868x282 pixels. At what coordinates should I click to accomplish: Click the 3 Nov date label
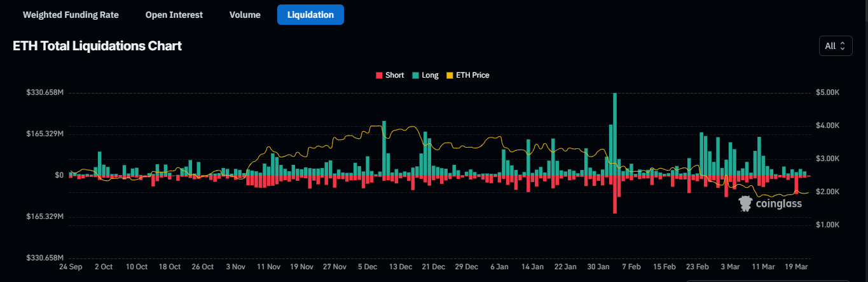click(x=235, y=267)
